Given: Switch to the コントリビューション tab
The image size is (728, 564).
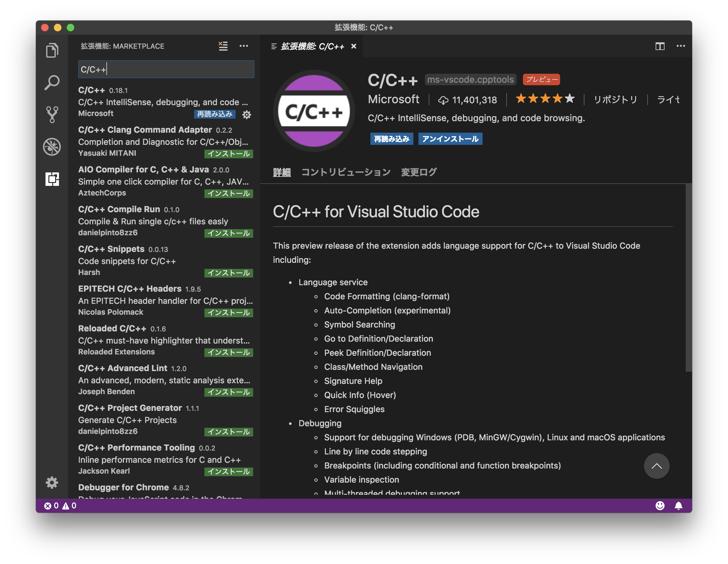Looking at the screenshot, I should (346, 172).
